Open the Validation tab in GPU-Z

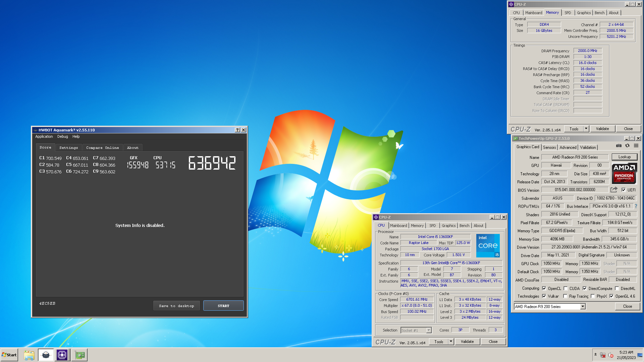point(588,147)
